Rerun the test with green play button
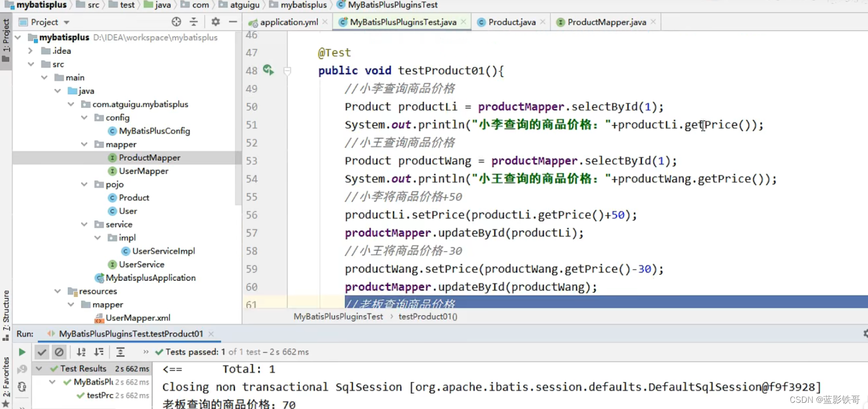The width and height of the screenshot is (868, 409). click(x=22, y=352)
